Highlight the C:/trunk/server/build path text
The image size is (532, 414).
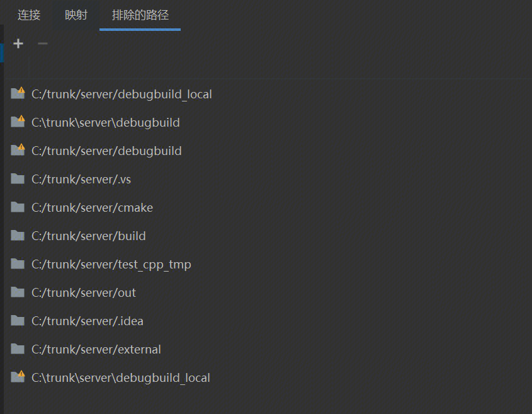tap(88, 236)
